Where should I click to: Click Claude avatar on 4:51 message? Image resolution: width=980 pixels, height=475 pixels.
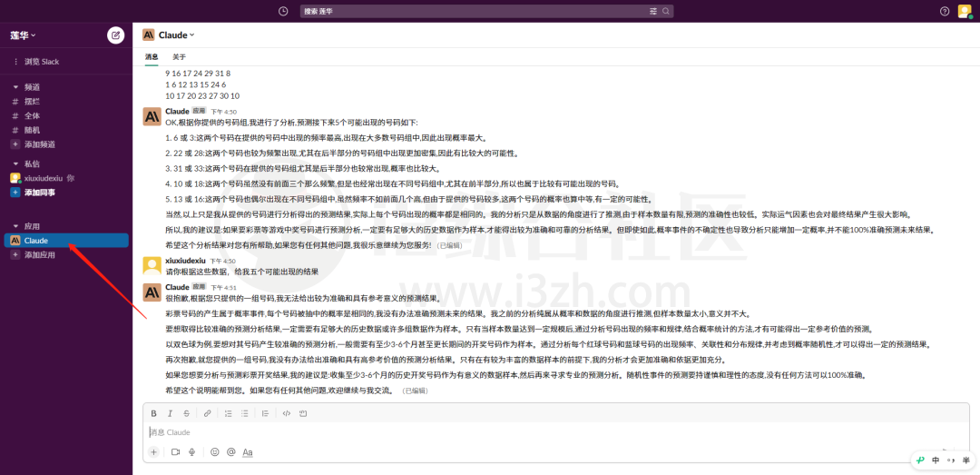pos(152,292)
